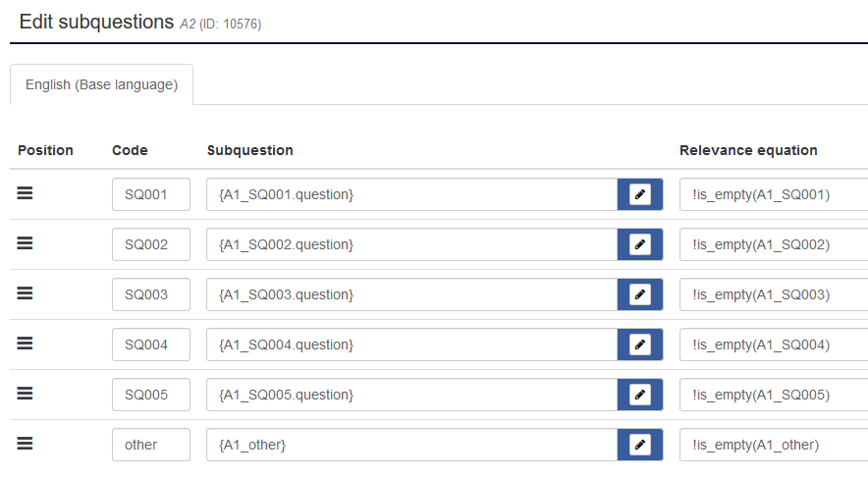Open the pencil editor for the SQ001 subquestion
The image size is (868, 478).
640,194
